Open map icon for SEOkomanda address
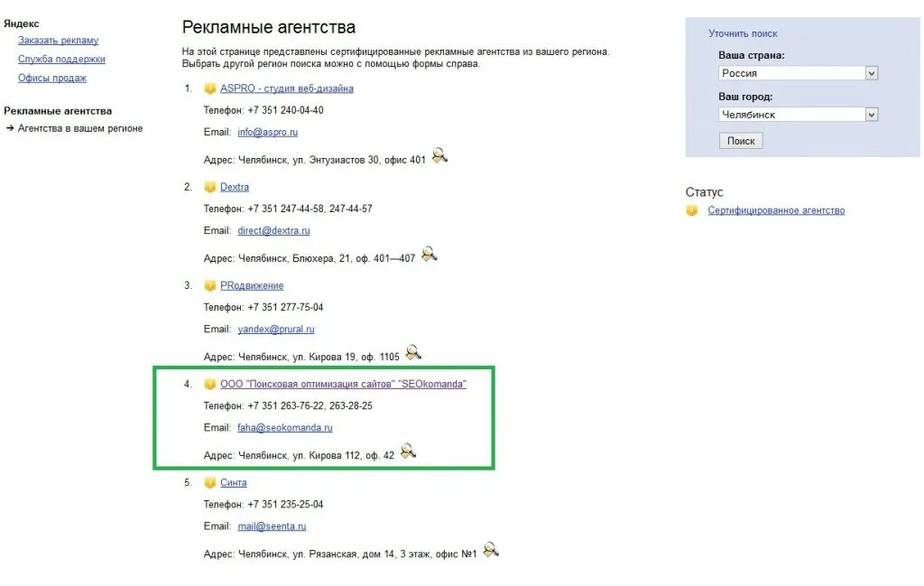This screenshot has width=924, height=586. tap(408, 451)
